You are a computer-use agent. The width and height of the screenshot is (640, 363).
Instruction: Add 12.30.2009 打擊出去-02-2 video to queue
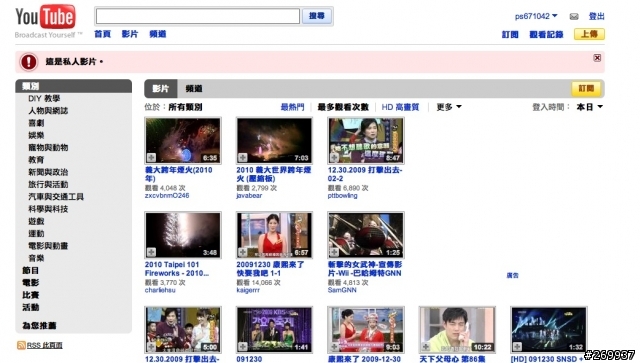[x=334, y=158]
